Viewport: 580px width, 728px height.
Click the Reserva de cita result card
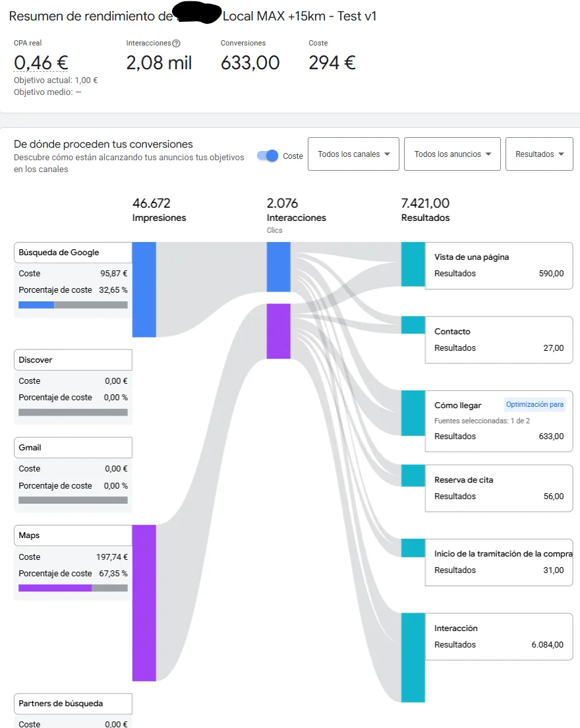point(499,489)
